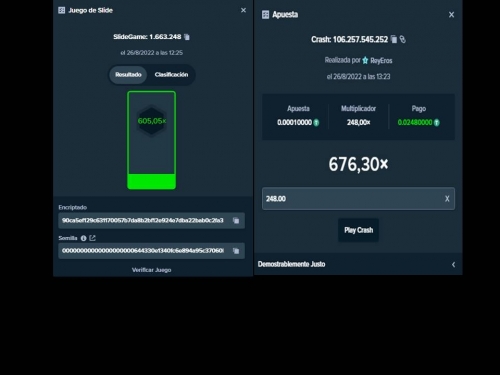Viewport: 500px width, 375px height.
Task: Close the Apuesta panel
Action: pos(451,15)
